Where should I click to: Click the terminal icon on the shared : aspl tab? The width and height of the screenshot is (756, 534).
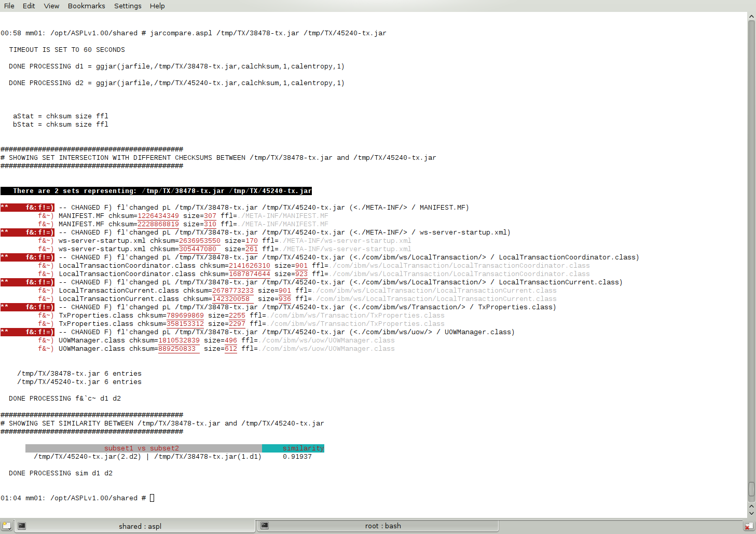(x=22, y=526)
